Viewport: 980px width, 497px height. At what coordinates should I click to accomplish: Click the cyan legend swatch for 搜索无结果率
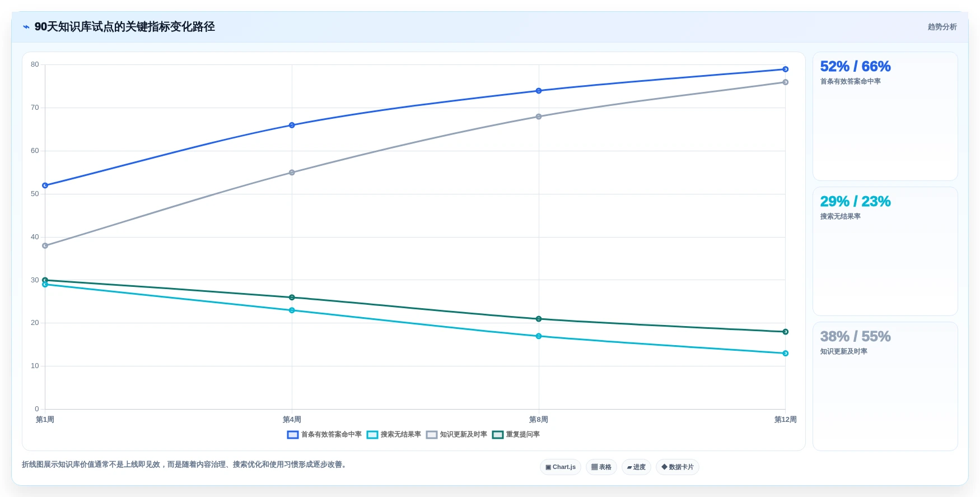point(372,435)
